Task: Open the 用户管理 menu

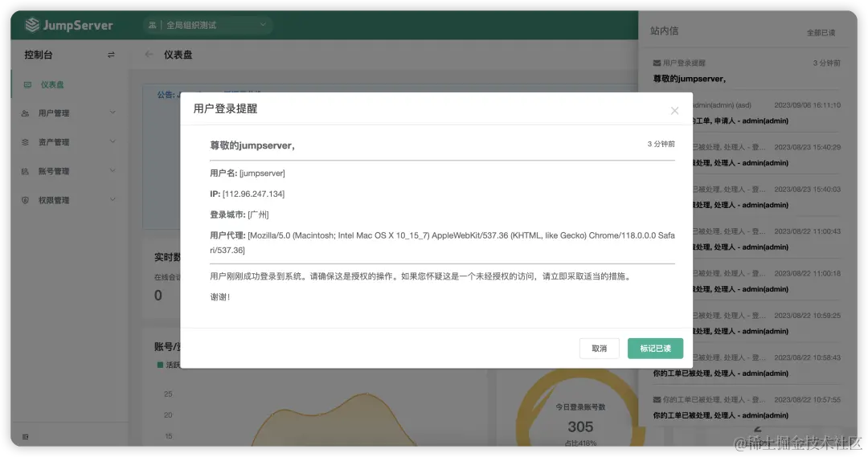Action: pyautogui.click(x=69, y=113)
